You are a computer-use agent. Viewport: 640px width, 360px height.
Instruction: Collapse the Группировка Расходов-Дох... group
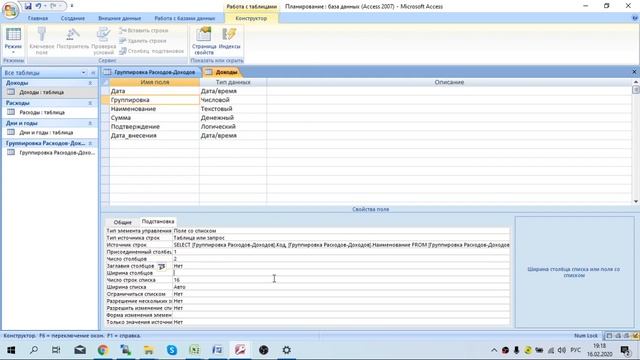[90, 143]
